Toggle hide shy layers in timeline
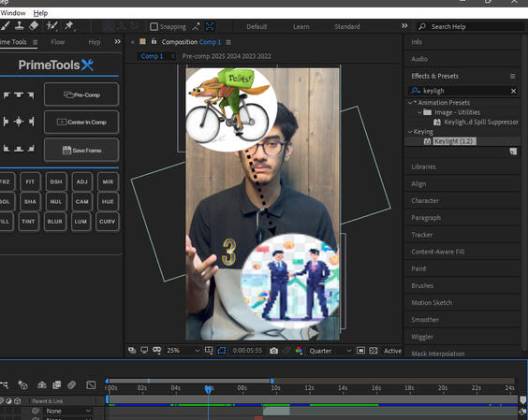 (x=42, y=384)
